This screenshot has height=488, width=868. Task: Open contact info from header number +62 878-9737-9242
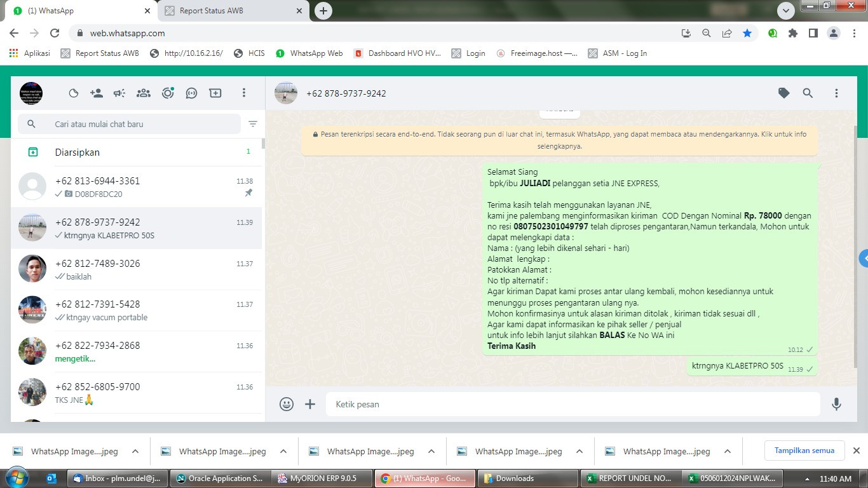coord(346,93)
